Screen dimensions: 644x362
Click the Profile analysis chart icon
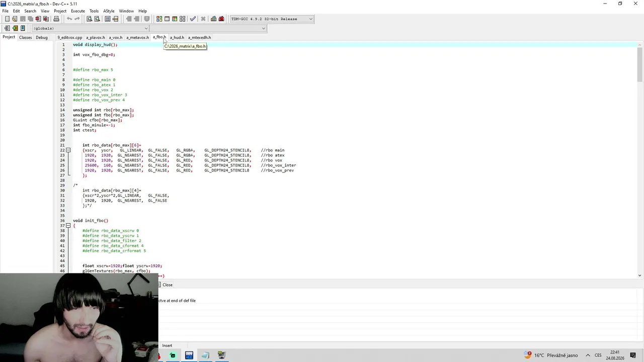click(213, 19)
